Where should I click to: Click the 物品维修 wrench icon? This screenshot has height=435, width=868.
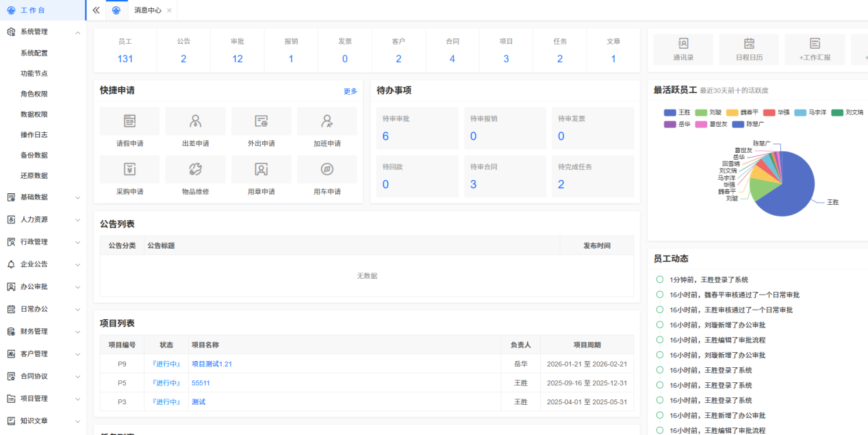[x=195, y=169]
